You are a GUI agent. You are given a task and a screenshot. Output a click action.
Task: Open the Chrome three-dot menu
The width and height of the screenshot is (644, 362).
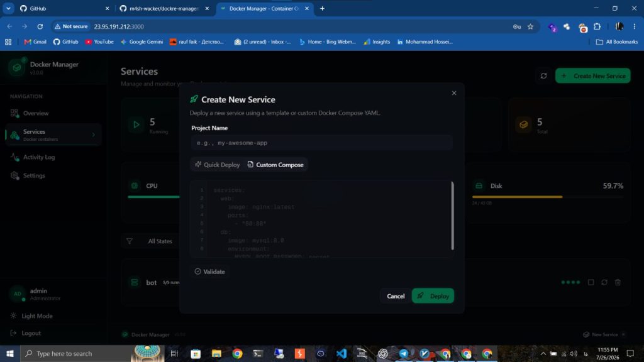634,26
